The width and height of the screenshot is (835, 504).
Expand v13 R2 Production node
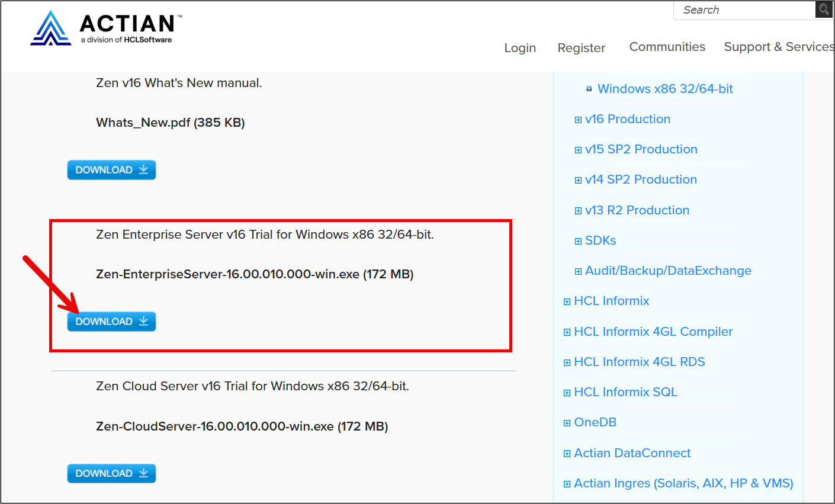coord(578,211)
